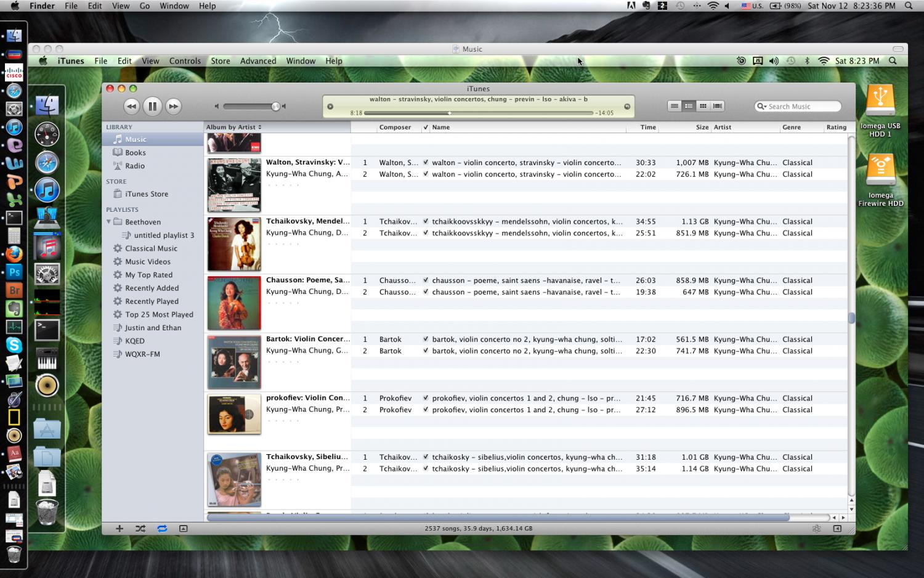Show or hide the artwork viewer

tap(183, 529)
